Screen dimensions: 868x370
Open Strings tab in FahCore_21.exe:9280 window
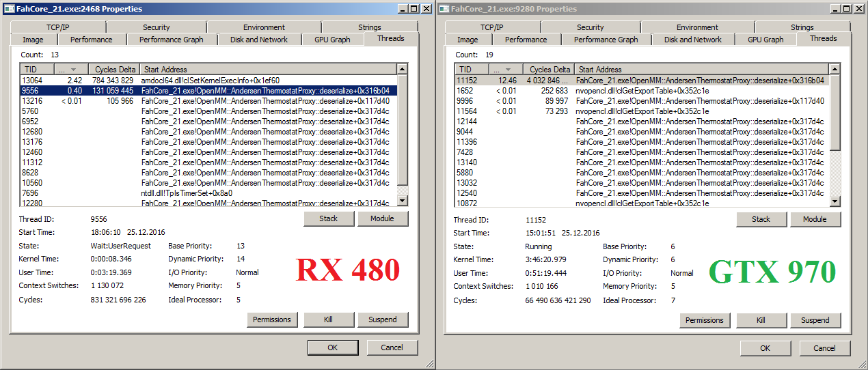tap(802, 27)
